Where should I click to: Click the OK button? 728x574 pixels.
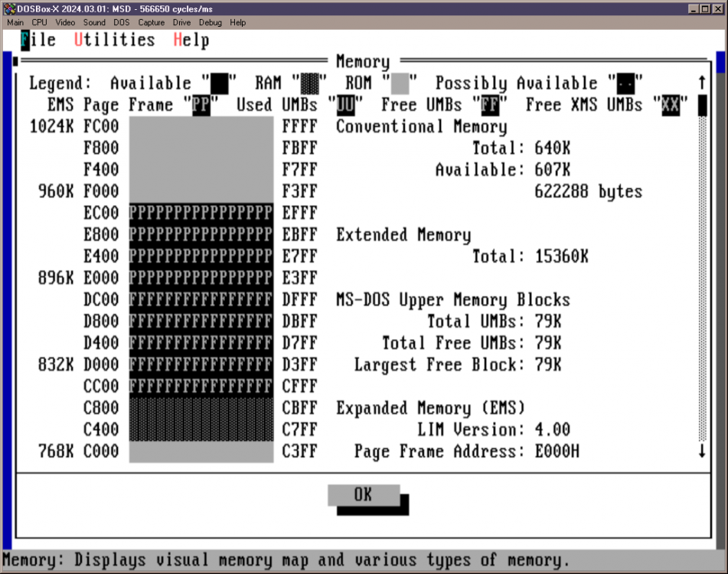pyautogui.click(x=364, y=495)
